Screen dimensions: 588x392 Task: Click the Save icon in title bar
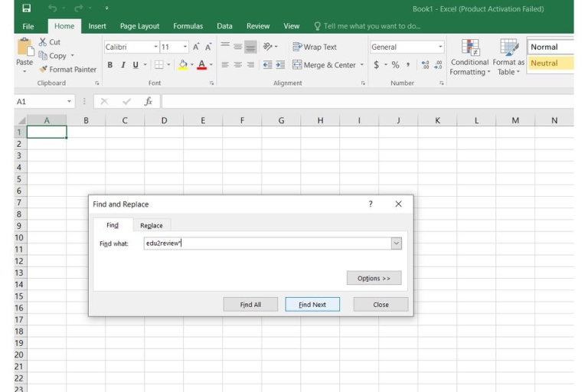[x=26, y=8]
